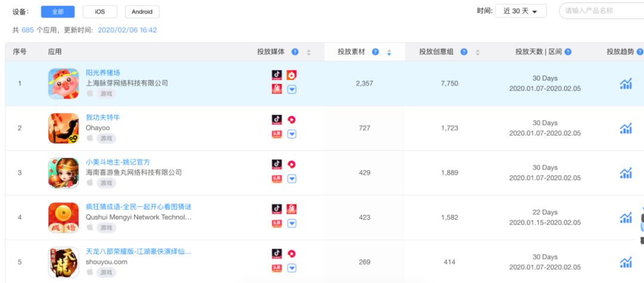Screen dimensions: 644x283
Task: Click help icon next to 投放创意组
Action: point(464,52)
